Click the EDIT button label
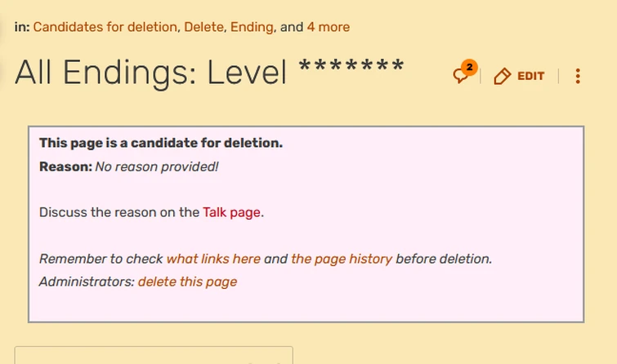 [x=530, y=77]
